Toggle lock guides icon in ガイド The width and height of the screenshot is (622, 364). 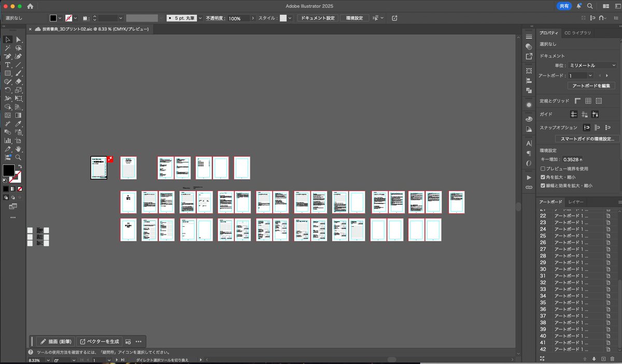point(585,114)
